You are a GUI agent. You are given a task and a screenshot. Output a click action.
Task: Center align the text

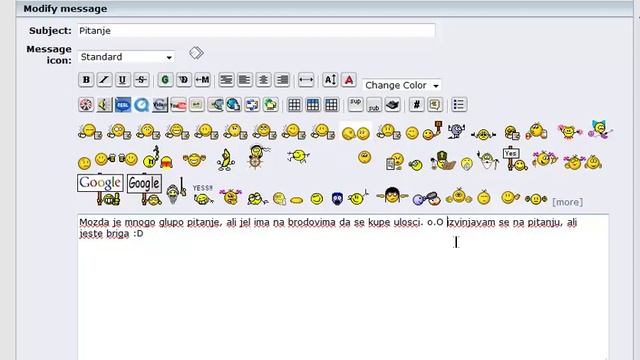pos(264,80)
